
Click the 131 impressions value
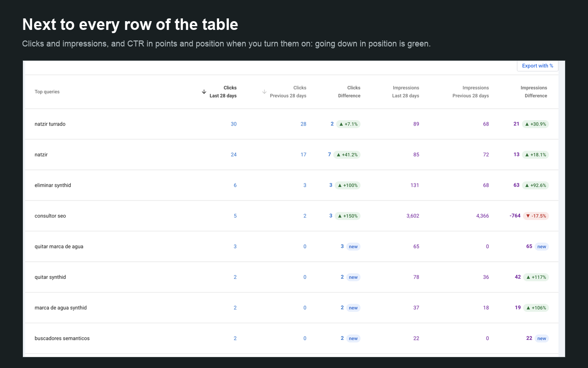tap(415, 185)
